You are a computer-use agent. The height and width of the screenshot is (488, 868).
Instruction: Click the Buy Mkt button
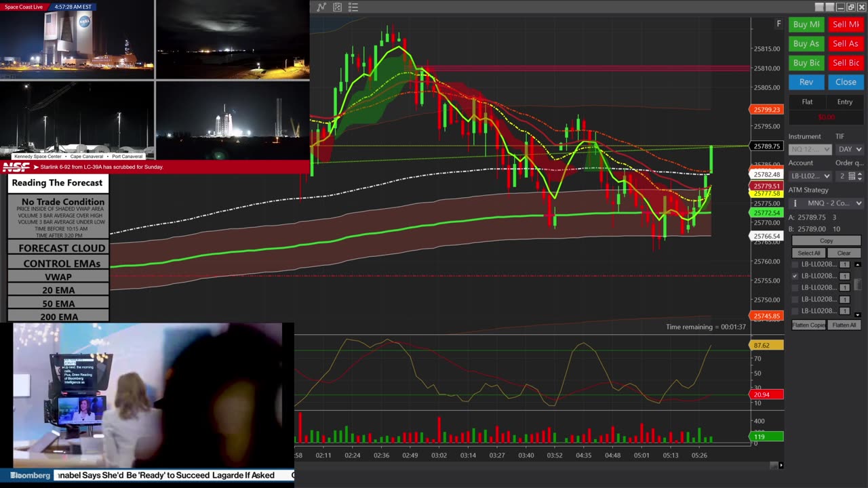pyautogui.click(x=806, y=24)
